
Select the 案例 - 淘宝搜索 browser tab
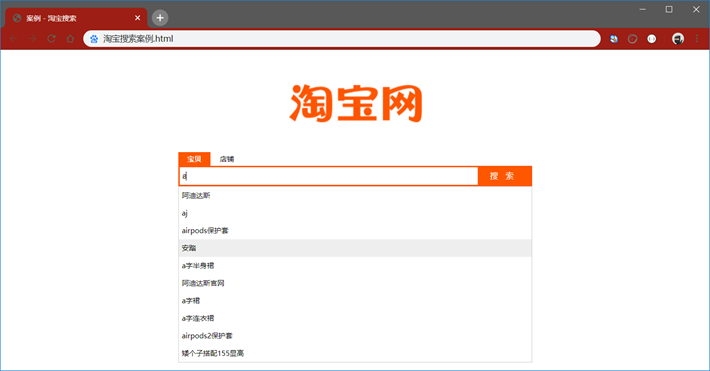click(x=76, y=18)
